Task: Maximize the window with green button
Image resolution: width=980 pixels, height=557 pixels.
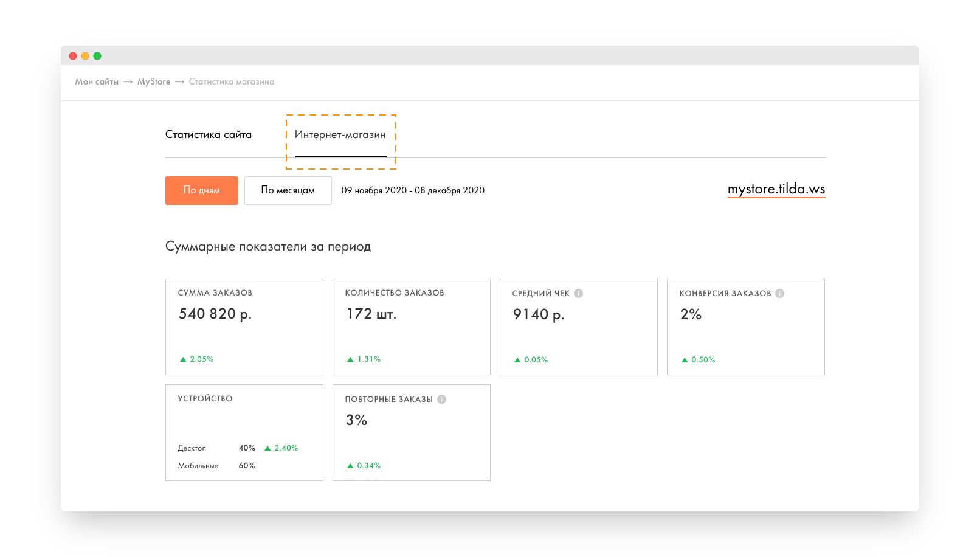Action: pyautogui.click(x=97, y=56)
